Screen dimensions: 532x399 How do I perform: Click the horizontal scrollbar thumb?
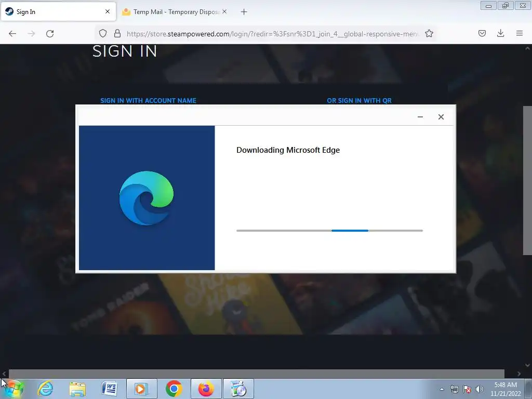(257, 374)
